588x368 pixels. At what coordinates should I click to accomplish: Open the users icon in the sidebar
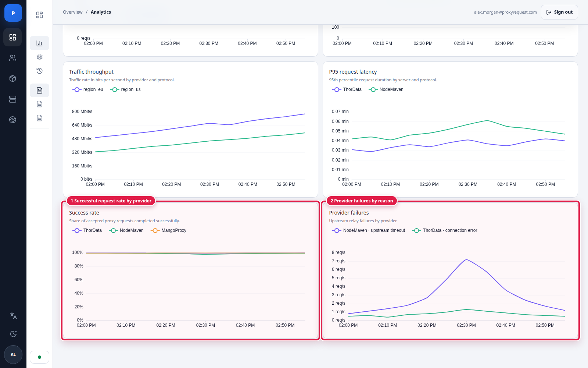point(13,58)
